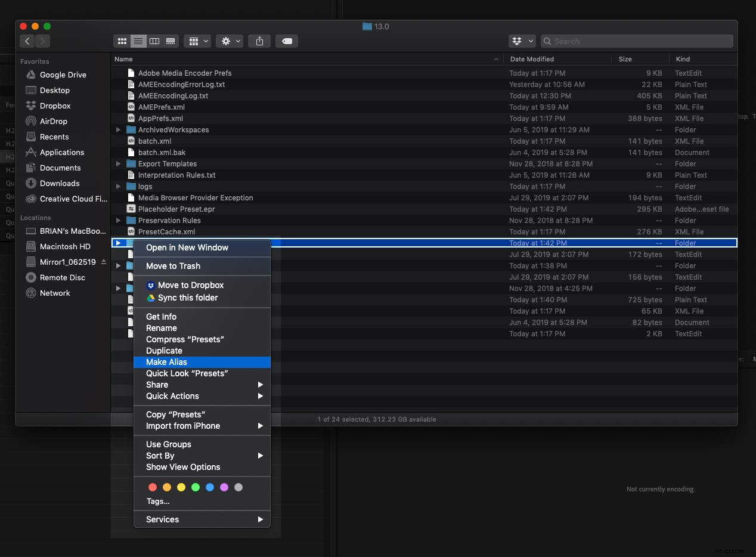This screenshot has height=557, width=756.
Task: Open Google Drive from the sidebar
Action: (x=61, y=75)
